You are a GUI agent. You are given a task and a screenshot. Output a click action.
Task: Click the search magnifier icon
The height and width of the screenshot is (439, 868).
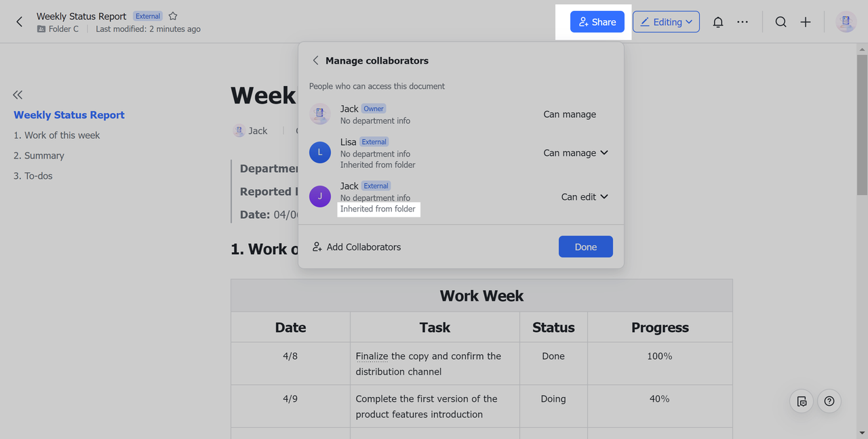[x=781, y=22]
